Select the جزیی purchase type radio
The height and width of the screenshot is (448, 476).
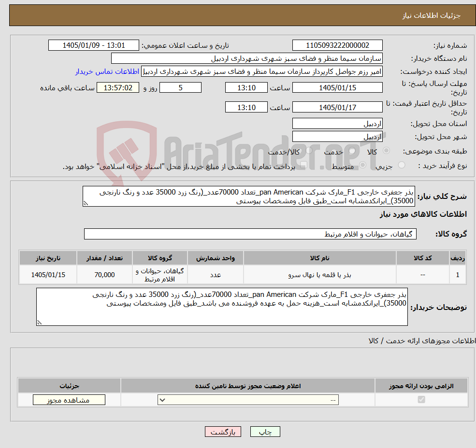pyautogui.click(x=401, y=165)
